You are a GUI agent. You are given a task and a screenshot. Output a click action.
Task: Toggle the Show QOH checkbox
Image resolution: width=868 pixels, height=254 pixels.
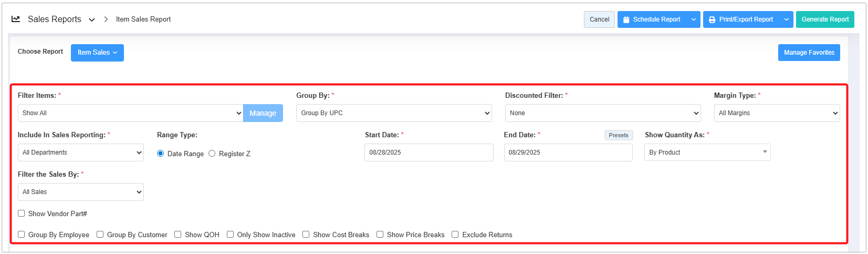click(178, 235)
